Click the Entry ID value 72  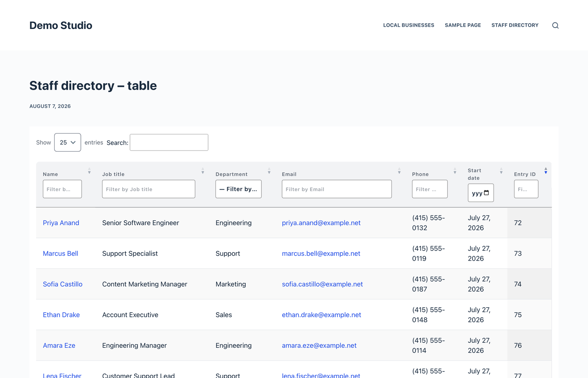(x=518, y=223)
